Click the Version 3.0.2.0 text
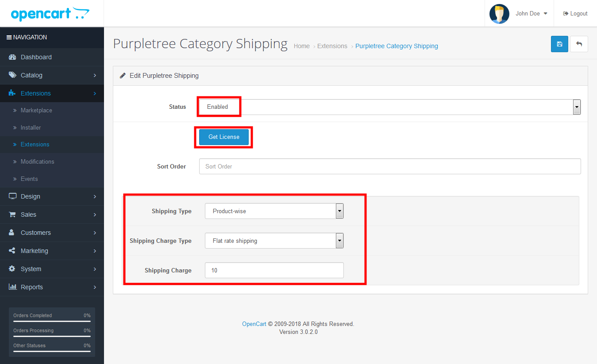Image resolution: width=597 pixels, height=364 pixels. point(298,332)
